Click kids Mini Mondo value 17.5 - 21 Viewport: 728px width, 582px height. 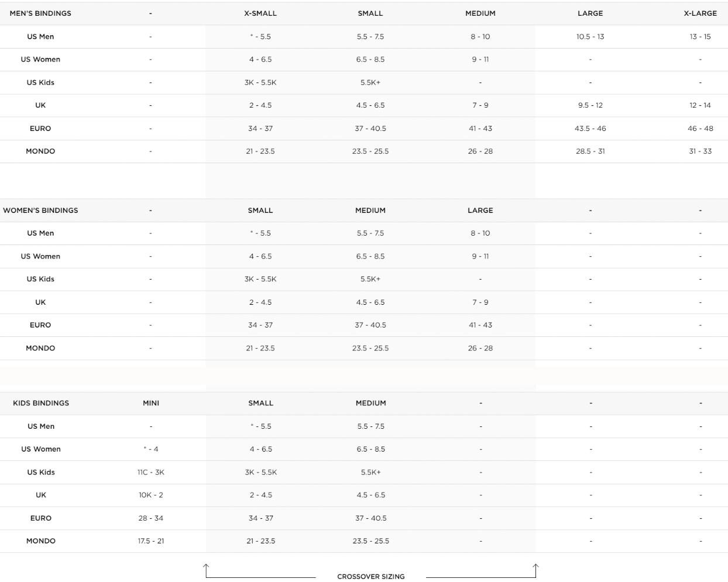151,541
